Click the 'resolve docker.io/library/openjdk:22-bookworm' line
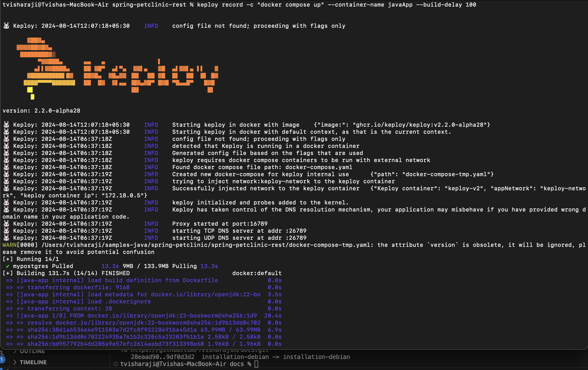The image size is (588, 370). coord(144,323)
